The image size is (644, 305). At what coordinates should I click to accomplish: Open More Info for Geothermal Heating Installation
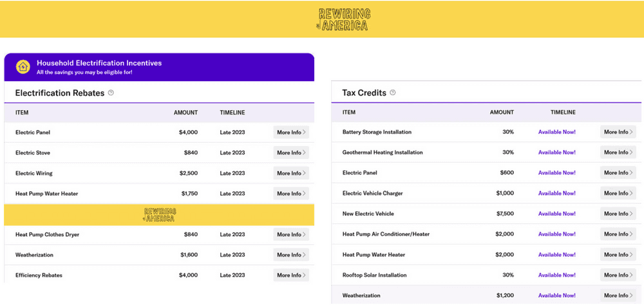tap(618, 152)
